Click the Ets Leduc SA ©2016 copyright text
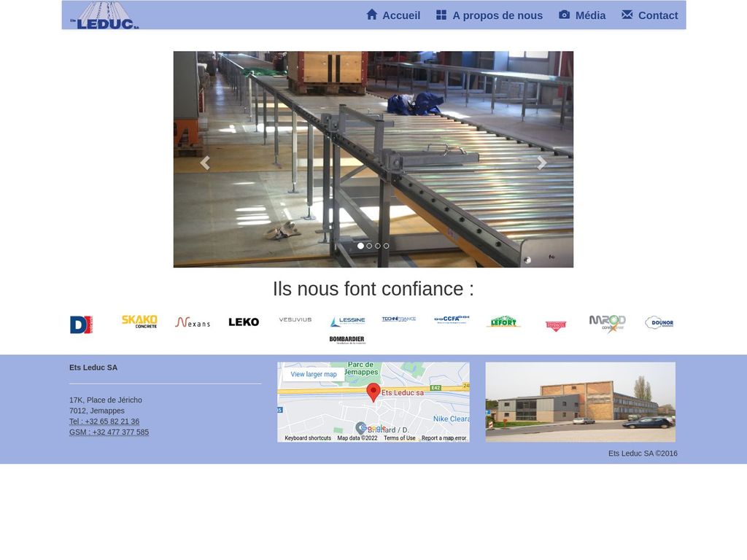747x560 pixels. (x=643, y=454)
